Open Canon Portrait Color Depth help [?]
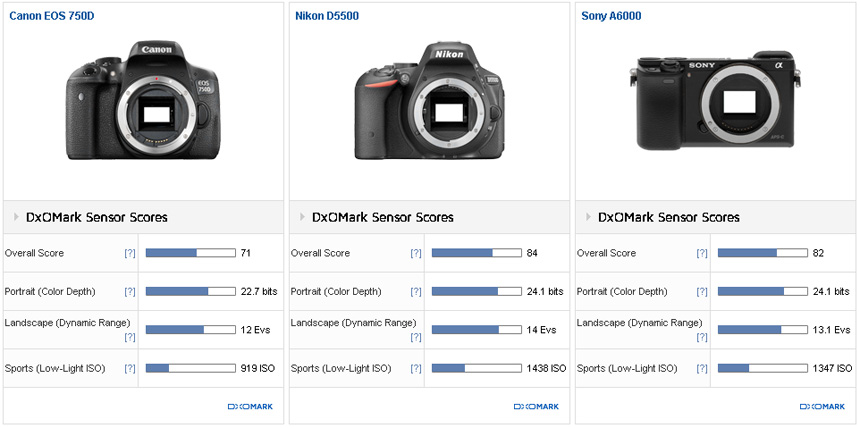This screenshot has width=860, height=428. (129, 292)
